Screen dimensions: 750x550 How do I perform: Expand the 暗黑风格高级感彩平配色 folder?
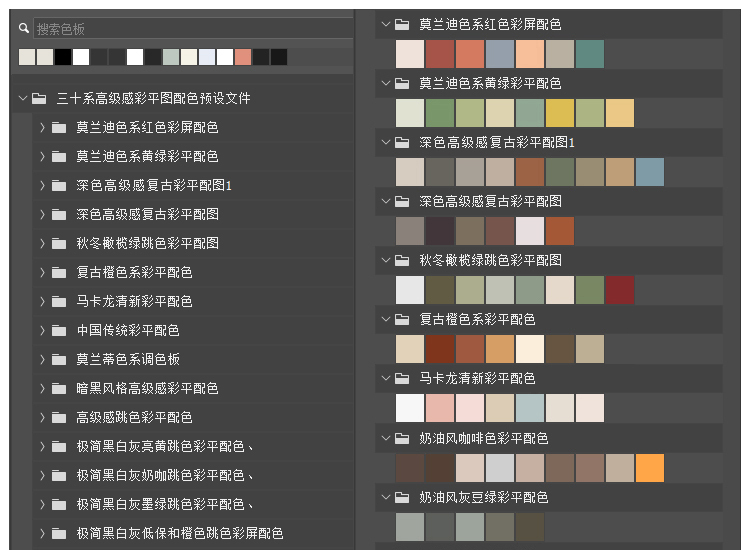(42, 388)
